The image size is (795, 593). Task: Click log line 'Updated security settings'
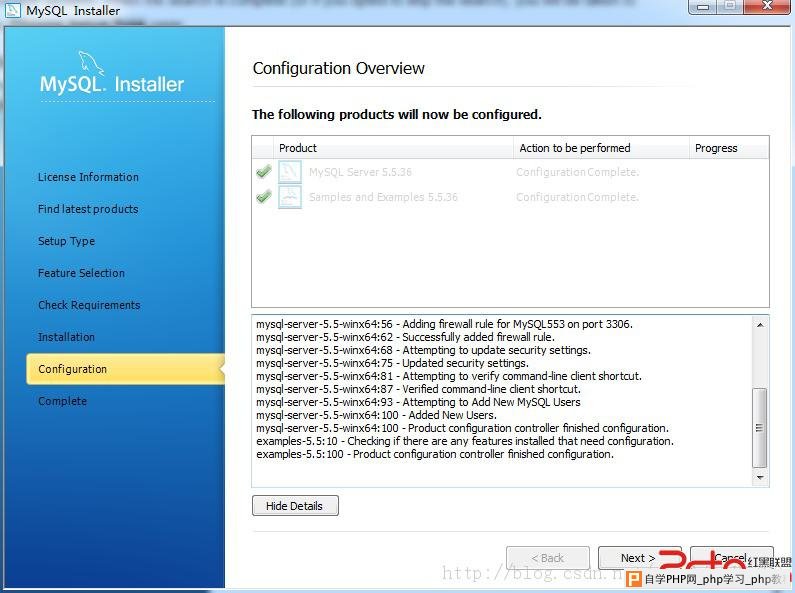(x=392, y=363)
